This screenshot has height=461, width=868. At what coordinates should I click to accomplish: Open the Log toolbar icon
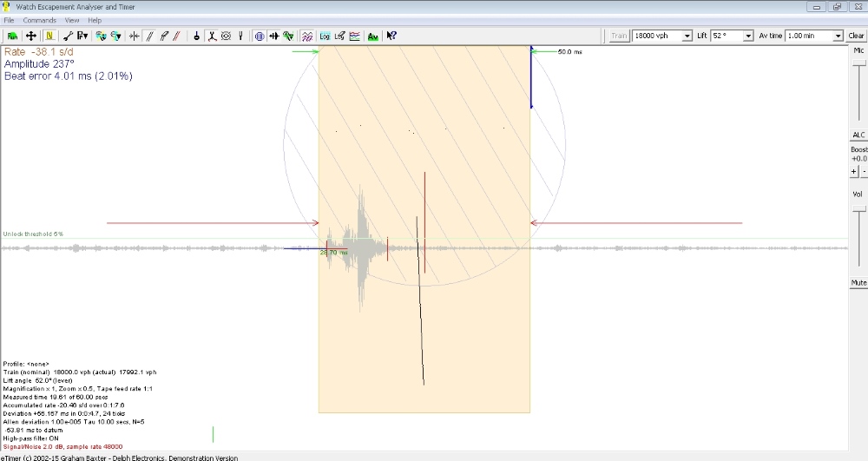coord(325,36)
